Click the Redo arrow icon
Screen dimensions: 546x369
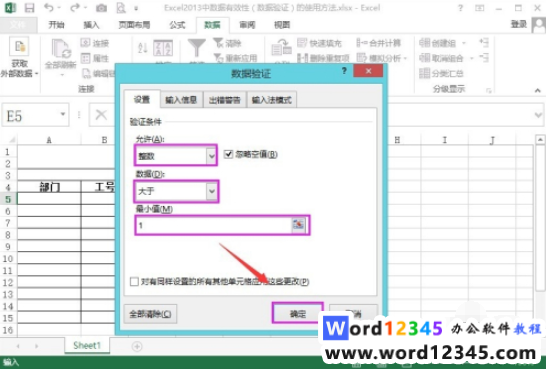pyautogui.click(x=75, y=8)
